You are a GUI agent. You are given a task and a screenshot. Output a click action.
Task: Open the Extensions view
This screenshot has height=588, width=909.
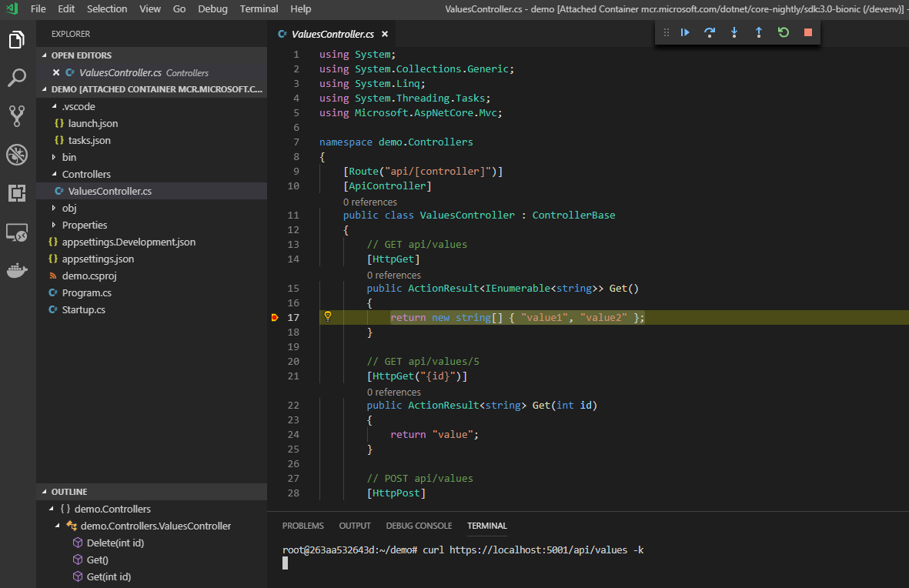coord(17,193)
